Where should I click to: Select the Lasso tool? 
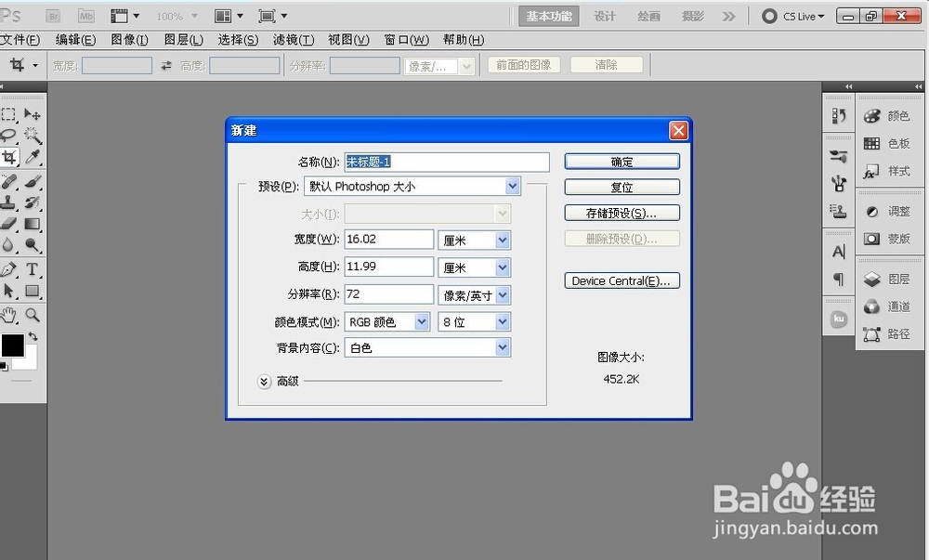(x=11, y=137)
